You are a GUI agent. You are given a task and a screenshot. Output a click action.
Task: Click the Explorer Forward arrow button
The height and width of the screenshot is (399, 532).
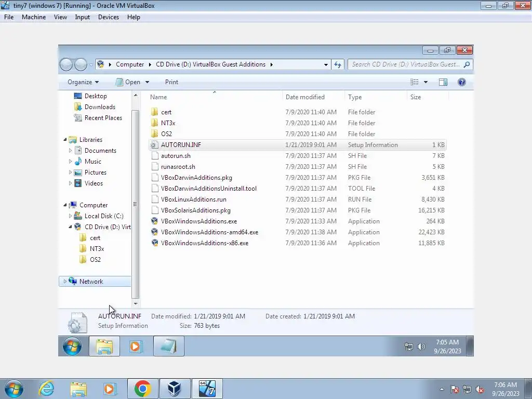(x=81, y=64)
